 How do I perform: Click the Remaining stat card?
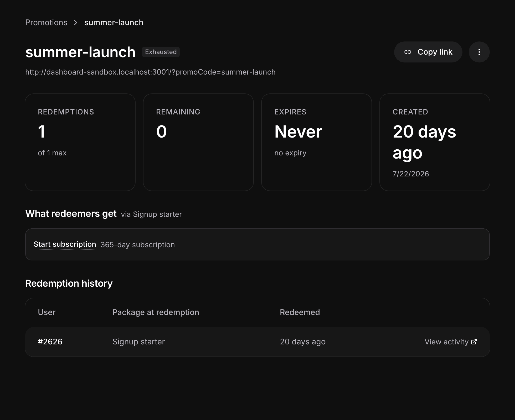198,142
